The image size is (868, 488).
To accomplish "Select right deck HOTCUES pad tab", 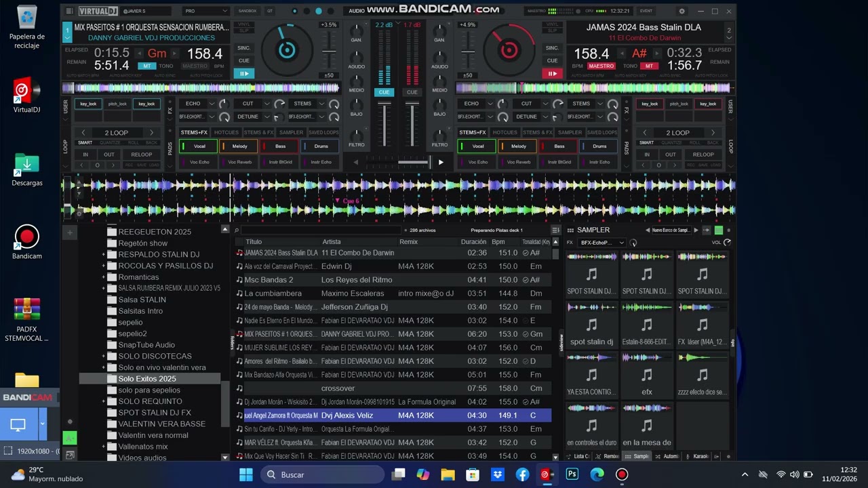I will 505,133.
